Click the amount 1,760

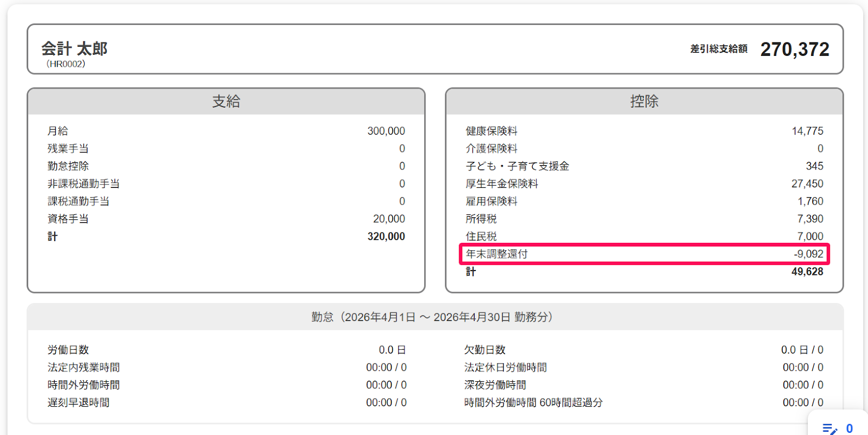(810, 201)
